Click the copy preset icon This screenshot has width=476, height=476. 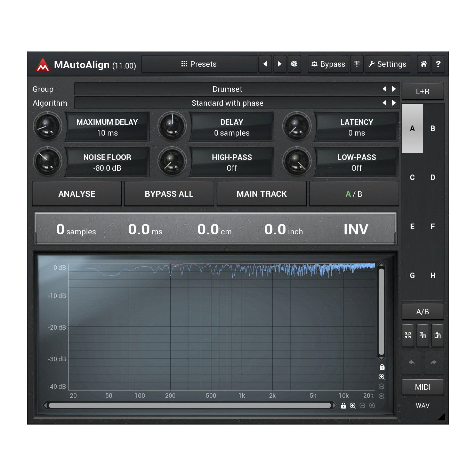click(422, 336)
